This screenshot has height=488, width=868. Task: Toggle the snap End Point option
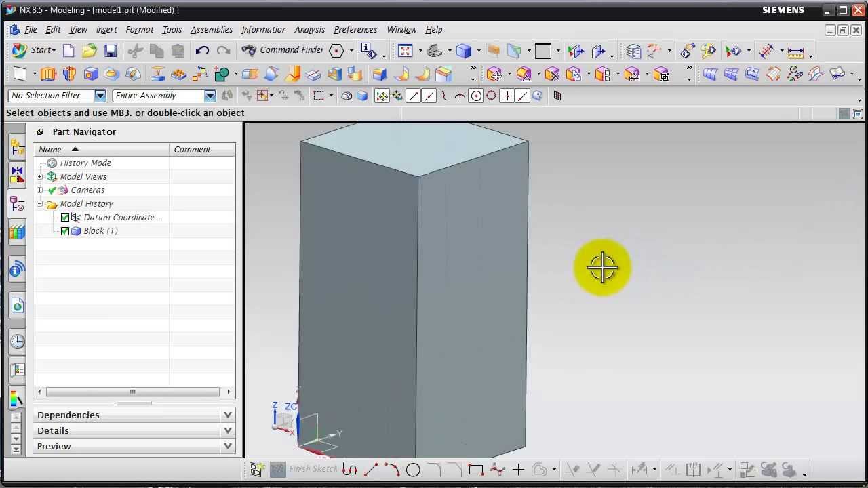413,96
